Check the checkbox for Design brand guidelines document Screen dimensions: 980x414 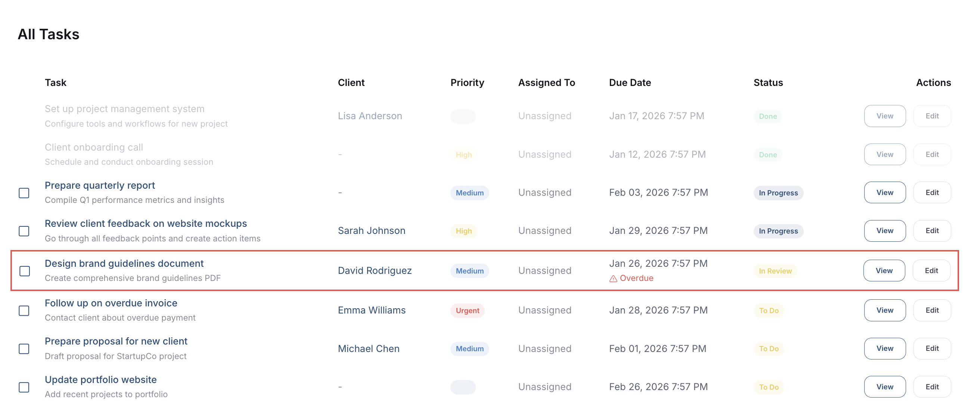(x=24, y=271)
